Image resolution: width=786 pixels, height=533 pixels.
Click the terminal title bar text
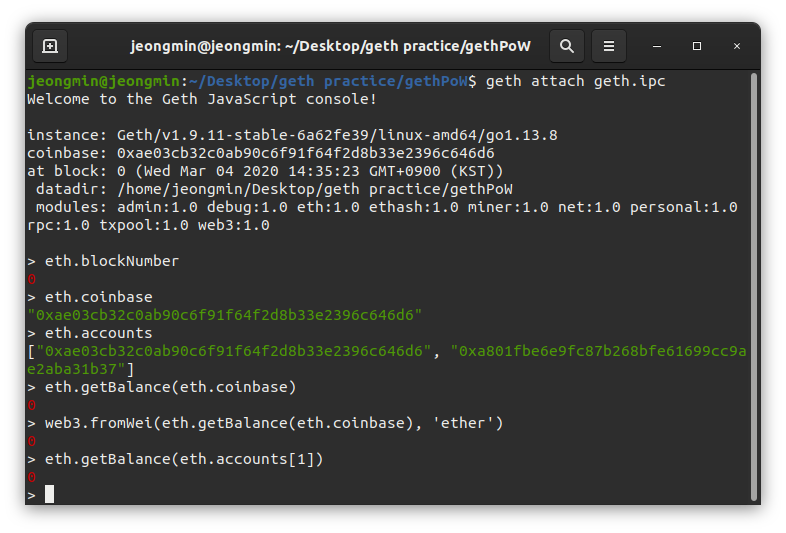pos(330,46)
